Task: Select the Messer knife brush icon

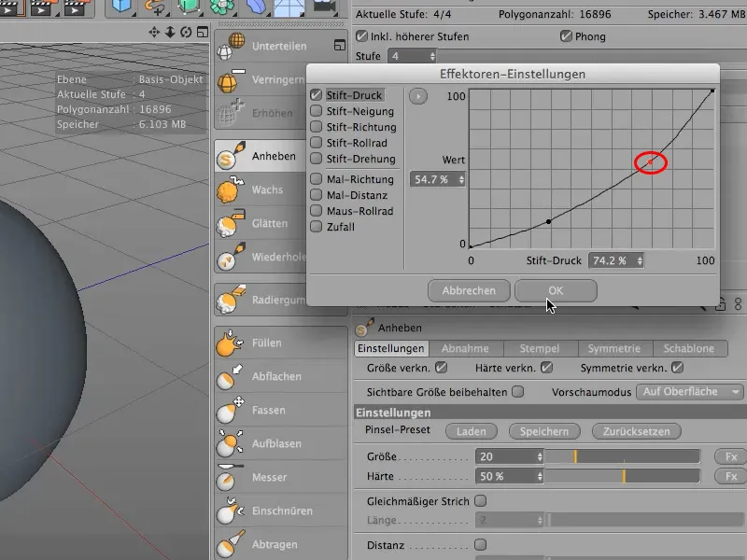Action: (x=231, y=477)
